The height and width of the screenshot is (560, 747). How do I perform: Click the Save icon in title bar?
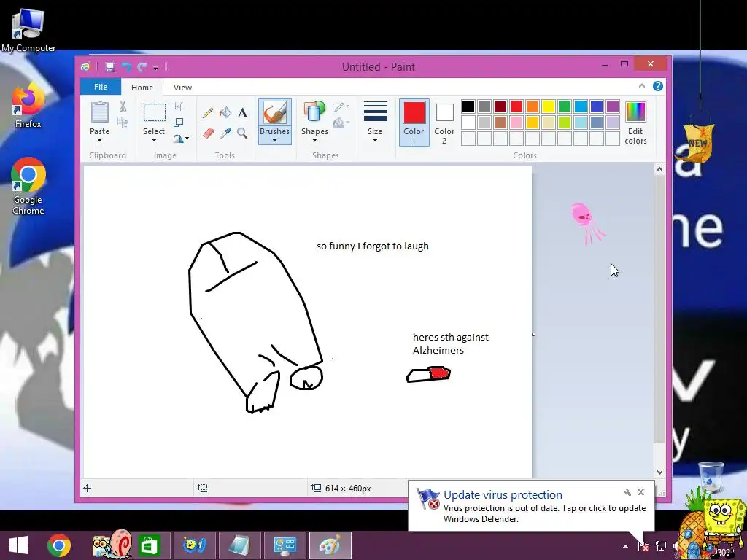point(110,66)
